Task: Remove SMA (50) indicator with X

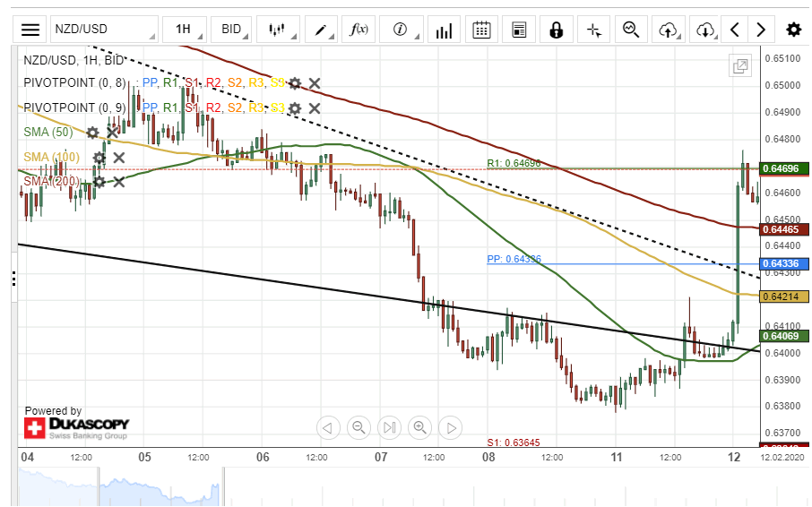Action: pyautogui.click(x=112, y=133)
